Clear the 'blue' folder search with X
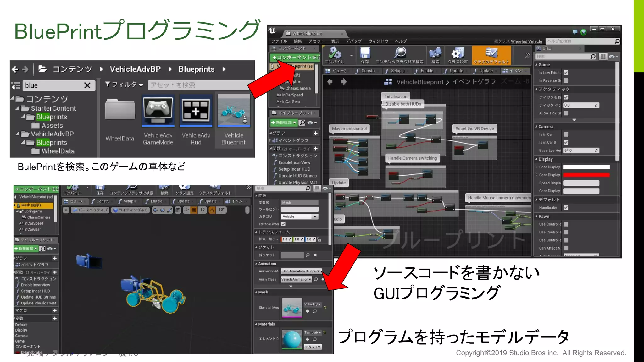 click(87, 85)
